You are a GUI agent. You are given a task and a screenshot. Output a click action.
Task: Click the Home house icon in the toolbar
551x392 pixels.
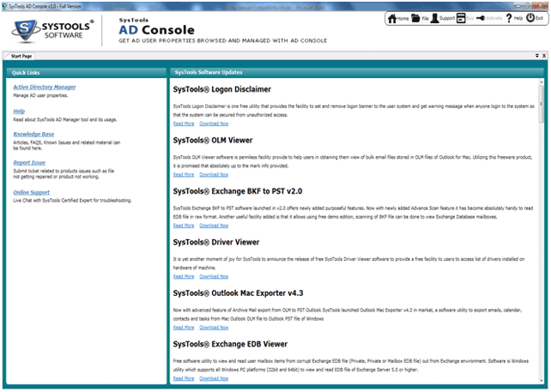coord(392,18)
